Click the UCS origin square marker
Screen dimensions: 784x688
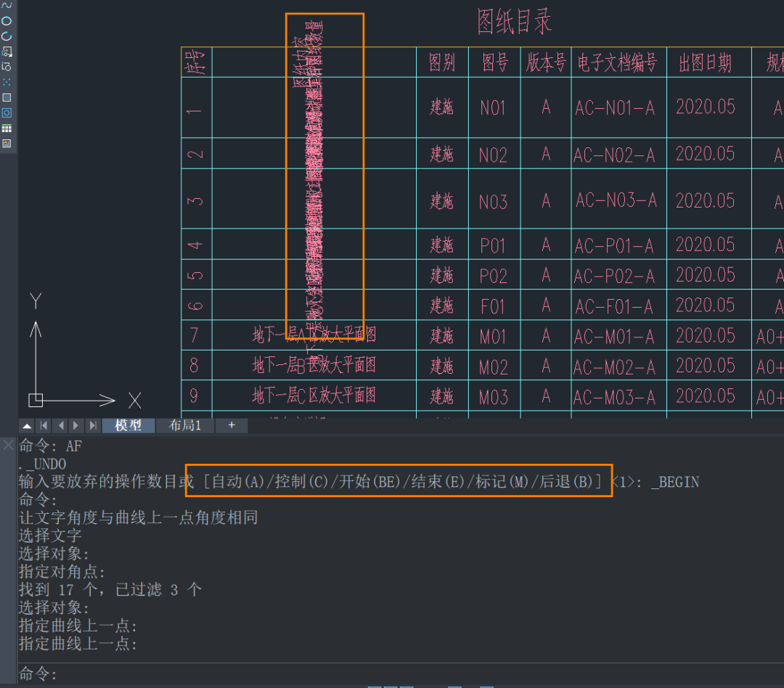36,400
